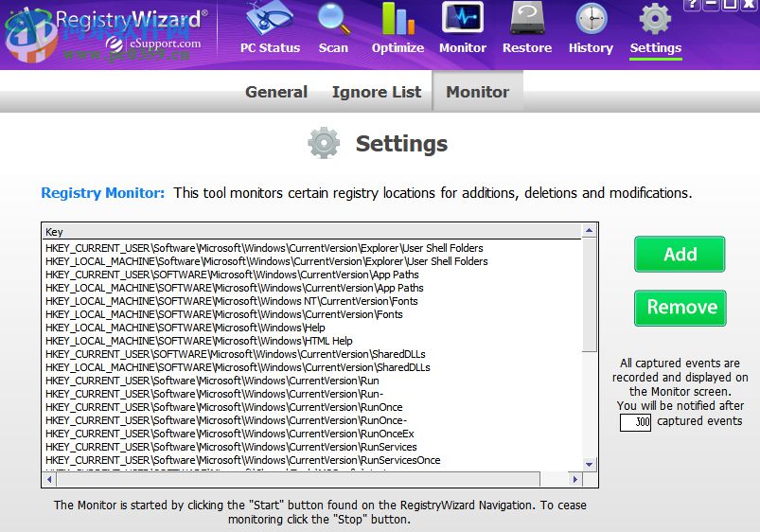Select the Windows NT\CurrentVersion\Fonts key
This screenshot has width=760, height=532.
tap(232, 301)
